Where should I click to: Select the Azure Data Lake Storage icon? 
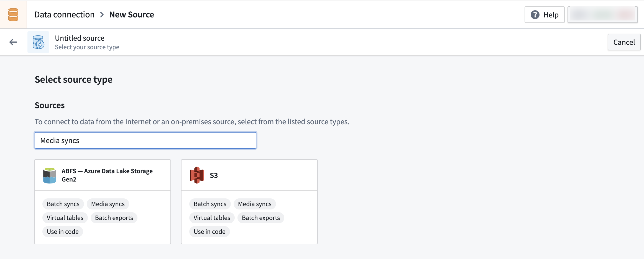pyautogui.click(x=50, y=175)
